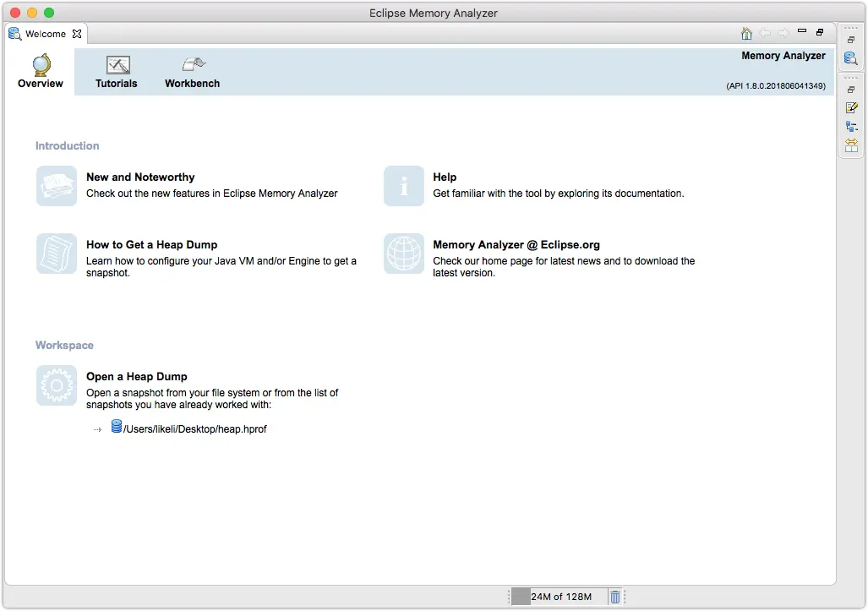Open the notes icon in right sidebar
Image resolution: width=868 pixels, height=611 pixels.
(x=851, y=108)
